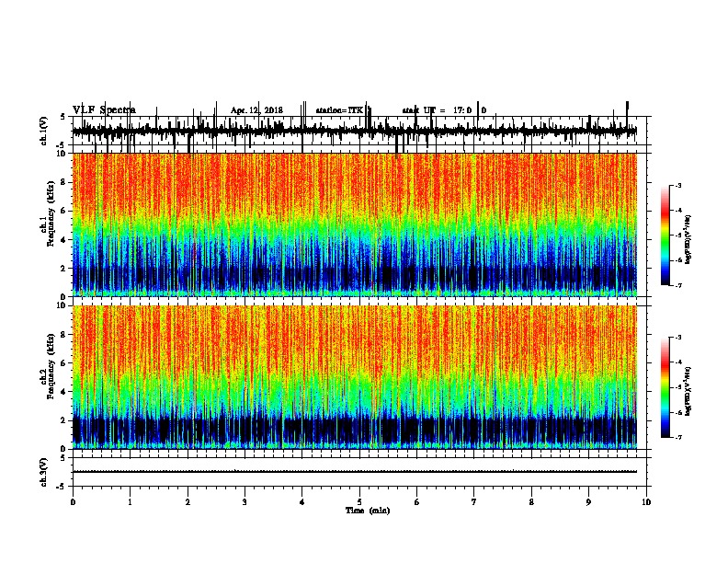Screen dimensions: 728x563
Task: Click tick label "7" on the time axis
Action: click(x=474, y=502)
